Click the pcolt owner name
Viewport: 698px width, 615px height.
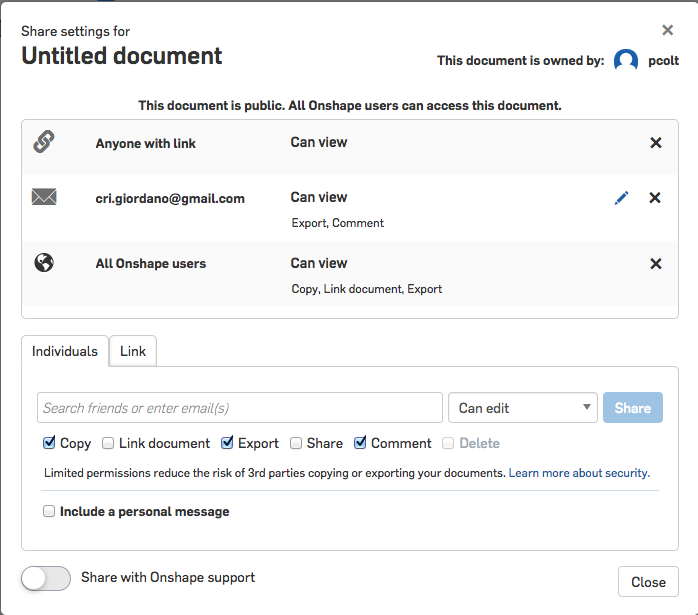coord(663,61)
